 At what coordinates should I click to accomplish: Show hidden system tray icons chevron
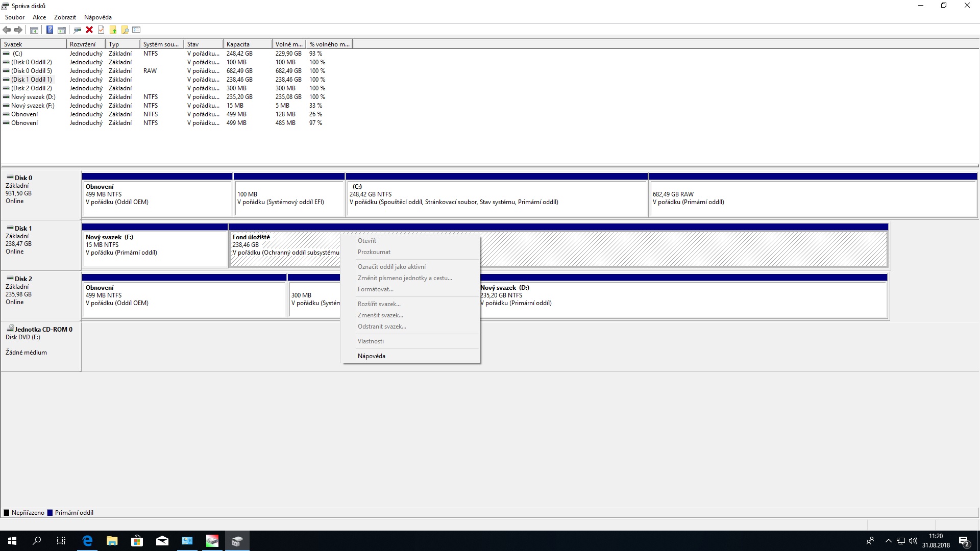coord(888,541)
